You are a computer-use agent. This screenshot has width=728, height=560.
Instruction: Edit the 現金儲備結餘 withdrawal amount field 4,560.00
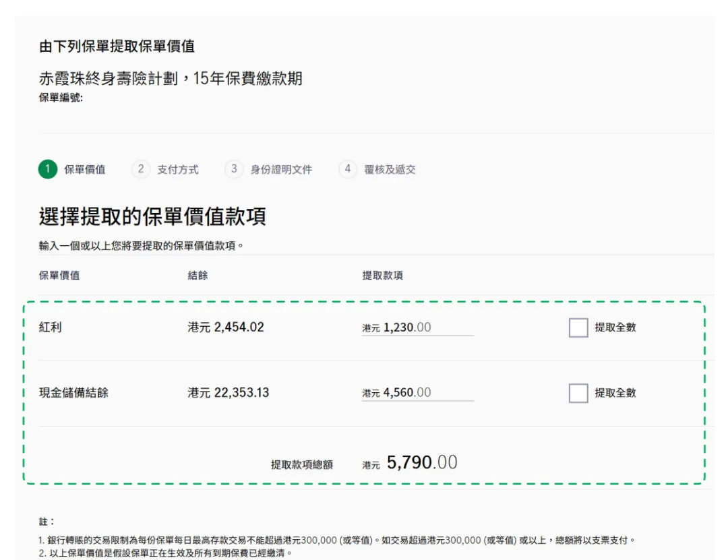point(417,393)
